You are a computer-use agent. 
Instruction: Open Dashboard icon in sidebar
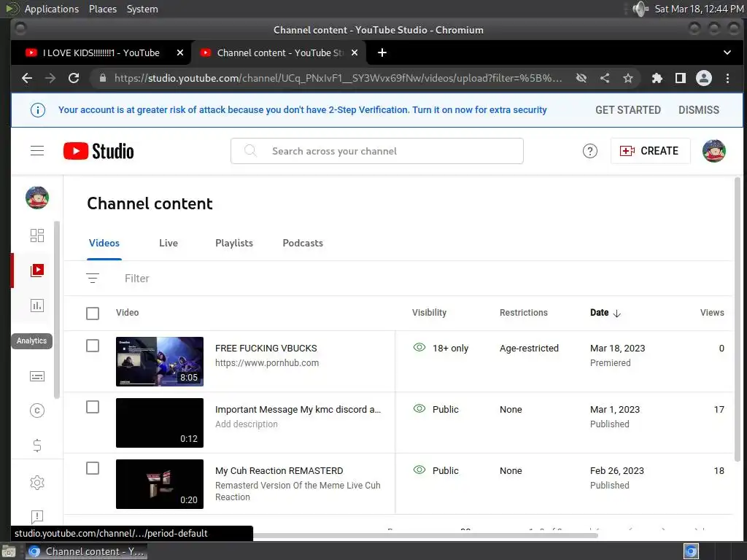click(37, 236)
